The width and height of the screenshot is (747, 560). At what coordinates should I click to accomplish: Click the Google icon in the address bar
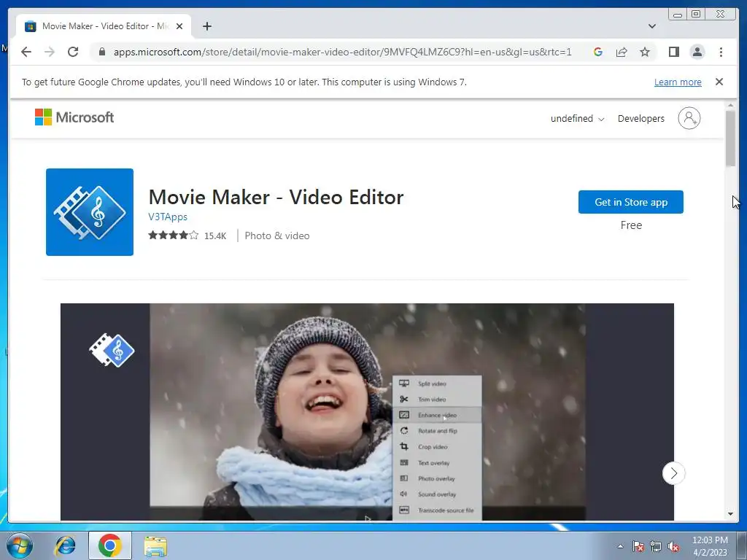coord(598,52)
